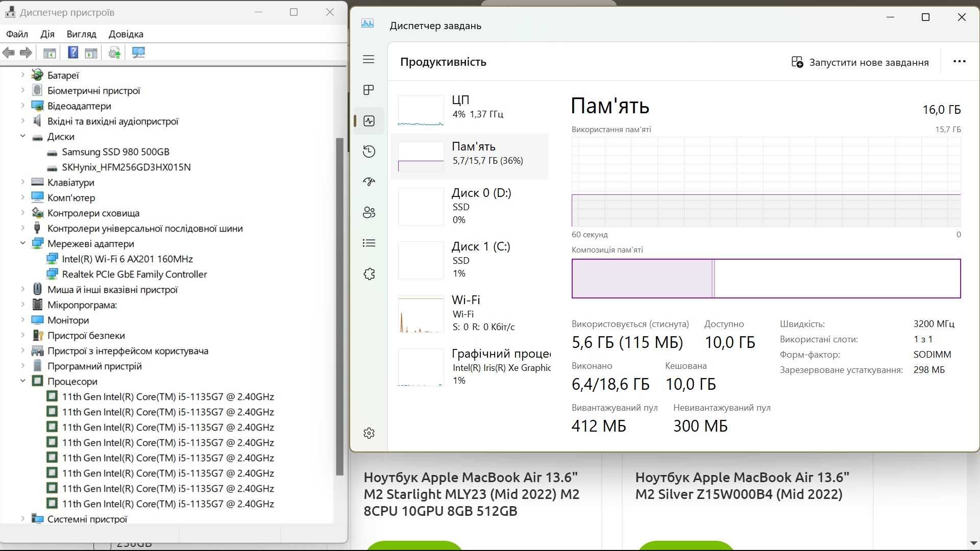
Task: Select the Wi-Fi performance item
Action: click(470, 313)
